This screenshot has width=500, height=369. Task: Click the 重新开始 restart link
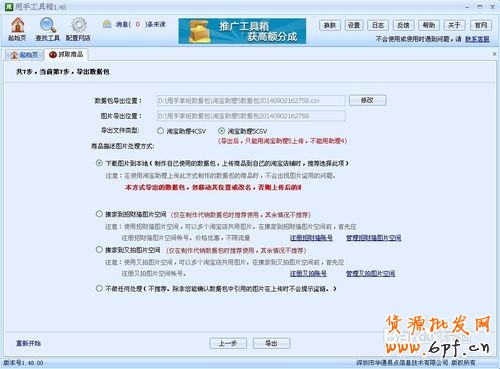click(28, 343)
